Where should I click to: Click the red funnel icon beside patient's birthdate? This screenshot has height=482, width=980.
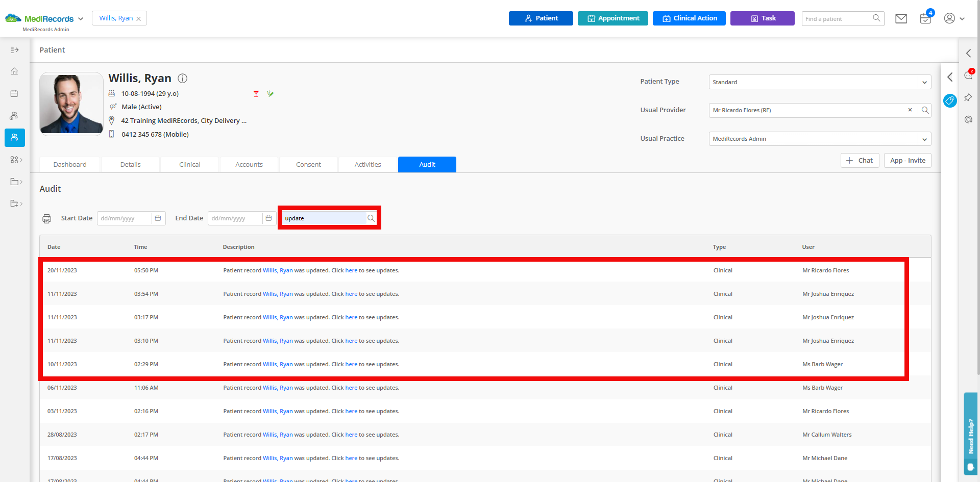click(256, 93)
